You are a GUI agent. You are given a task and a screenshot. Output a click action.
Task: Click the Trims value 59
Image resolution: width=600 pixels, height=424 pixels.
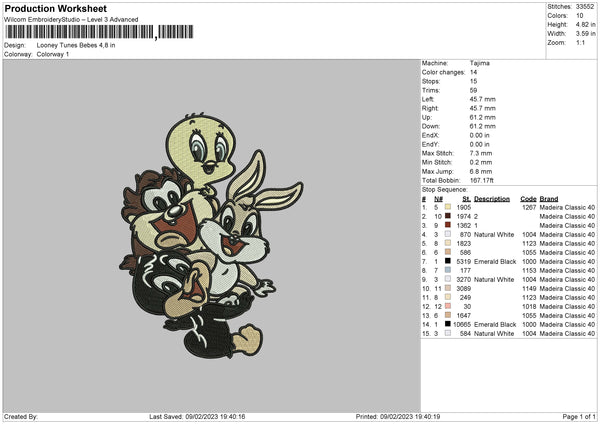[473, 90]
